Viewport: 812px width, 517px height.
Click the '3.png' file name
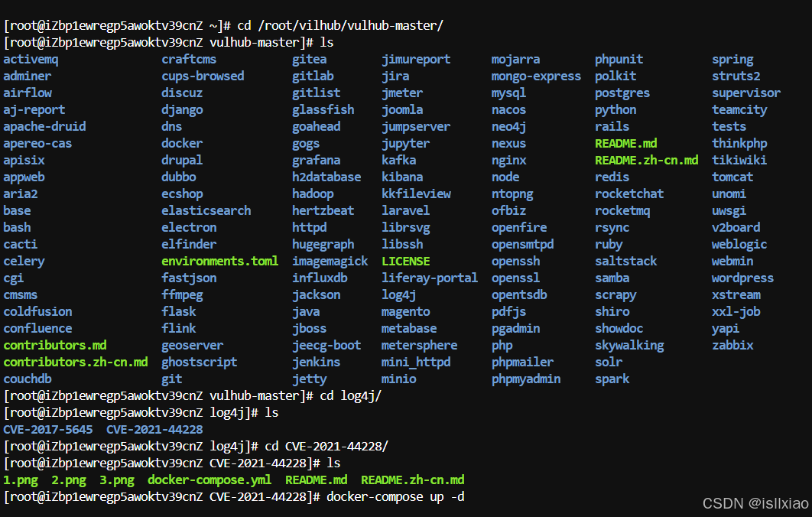point(117,480)
